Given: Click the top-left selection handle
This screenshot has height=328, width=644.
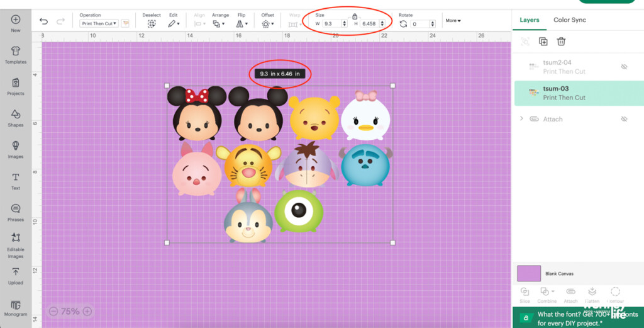Looking at the screenshot, I should coord(167,86).
